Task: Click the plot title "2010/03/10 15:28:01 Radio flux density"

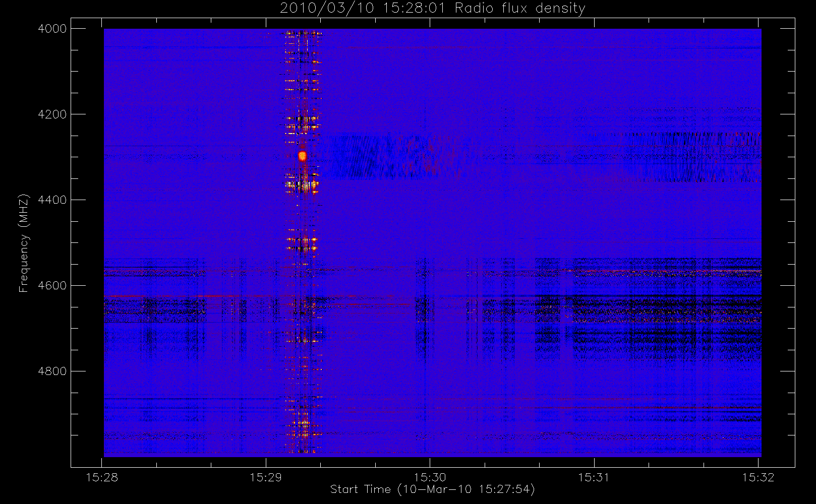Action: [433, 9]
